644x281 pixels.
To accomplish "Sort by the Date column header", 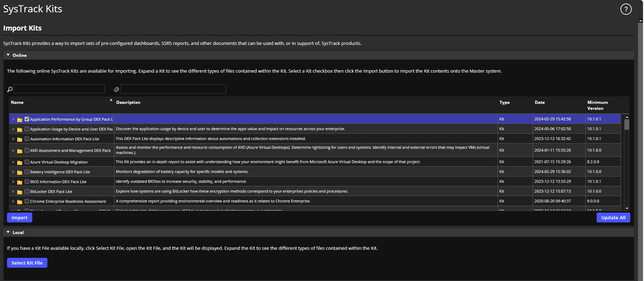I will (x=540, y=102).
